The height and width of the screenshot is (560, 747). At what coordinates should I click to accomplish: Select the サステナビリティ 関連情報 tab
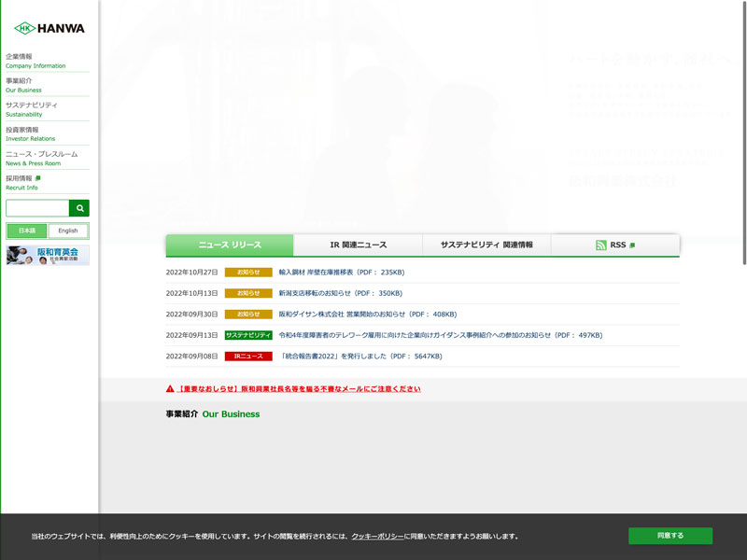tap(486, 245)
